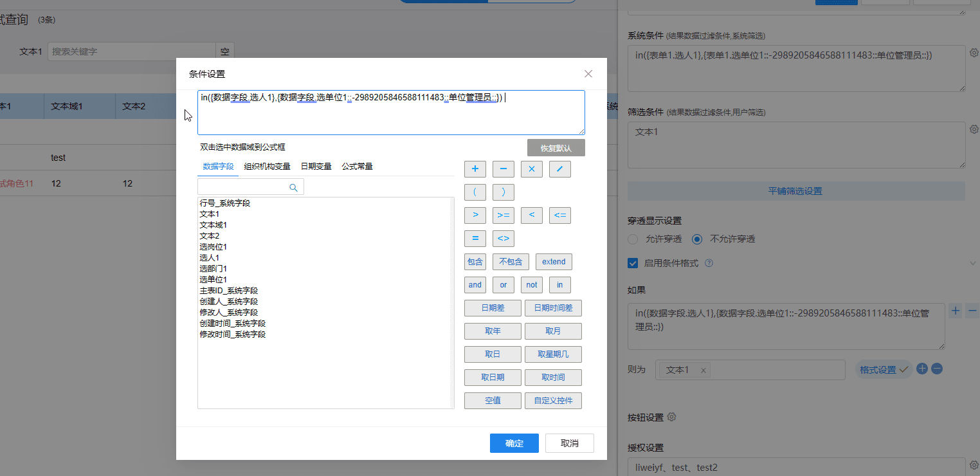Click the extend button
980x476 pixels.
[554, 262]
